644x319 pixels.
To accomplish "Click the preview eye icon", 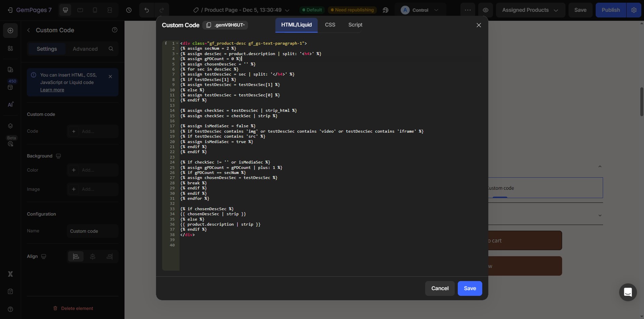I will point(485,10).
